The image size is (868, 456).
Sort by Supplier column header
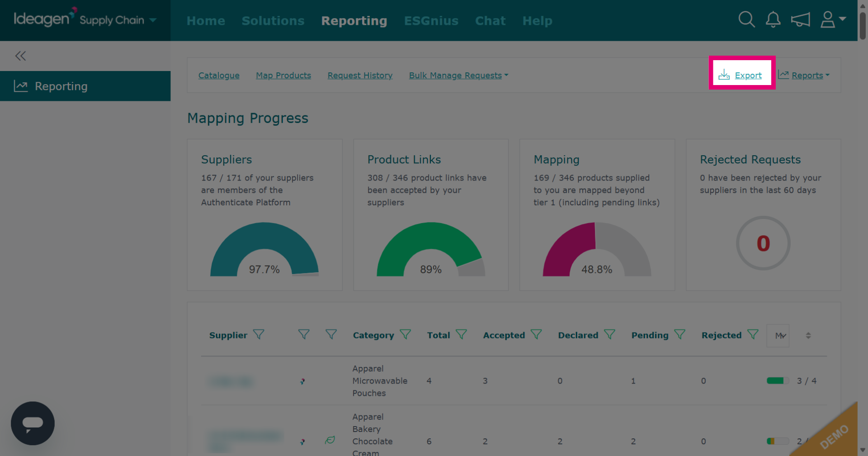click(228, 335)
